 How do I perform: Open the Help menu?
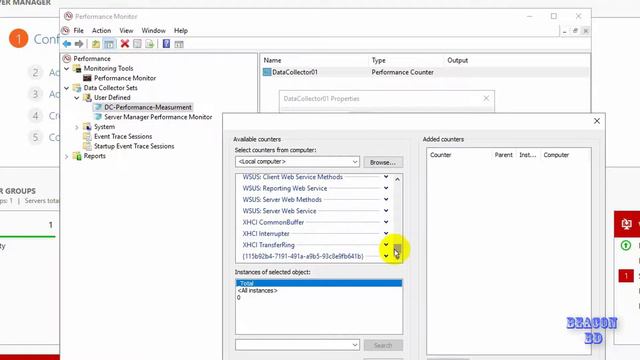(x=181, y=31)
